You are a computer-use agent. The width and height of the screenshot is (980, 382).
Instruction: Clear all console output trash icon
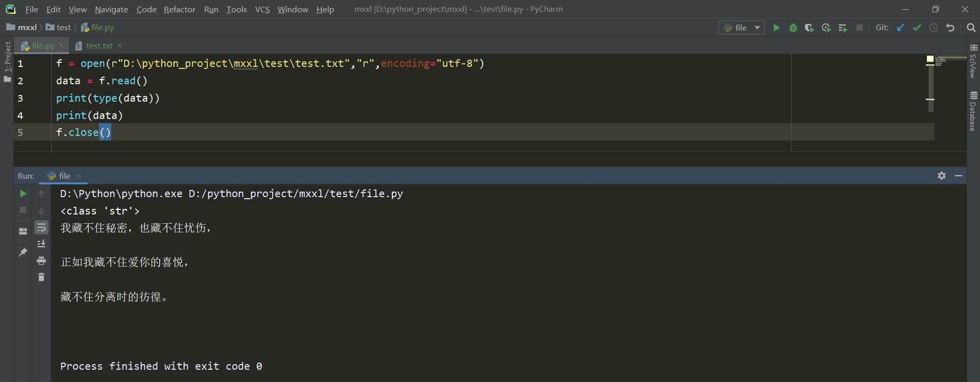pyautogui.click(x=41, y=277)
